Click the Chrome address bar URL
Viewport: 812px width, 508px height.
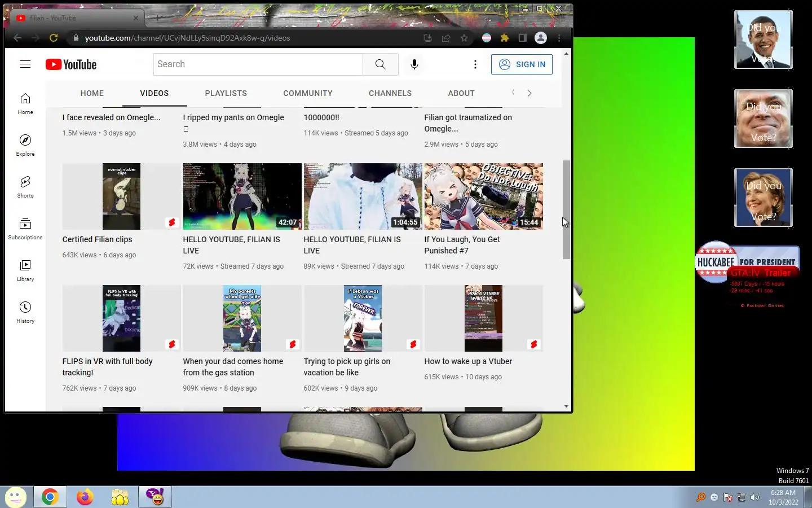coord(187,38)
